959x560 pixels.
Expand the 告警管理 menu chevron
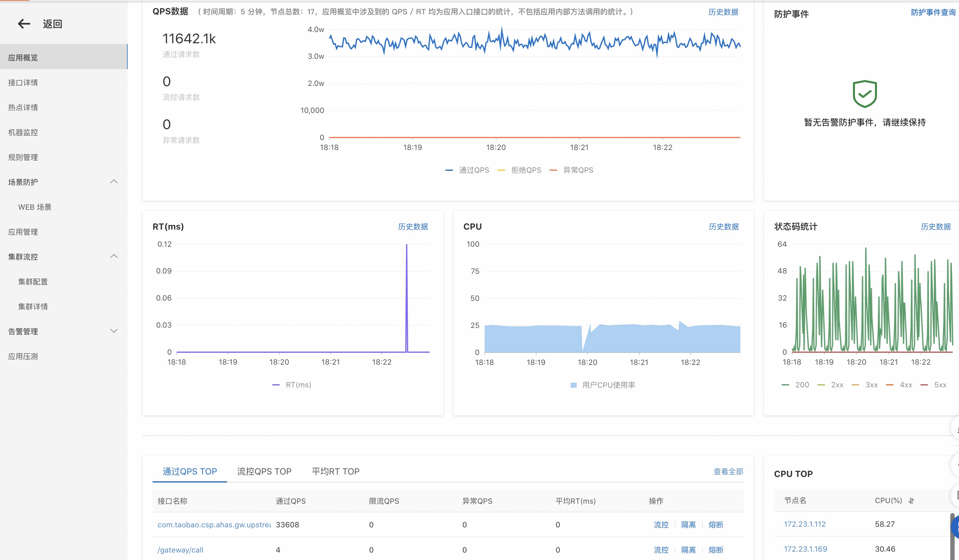tap(114, 331)
